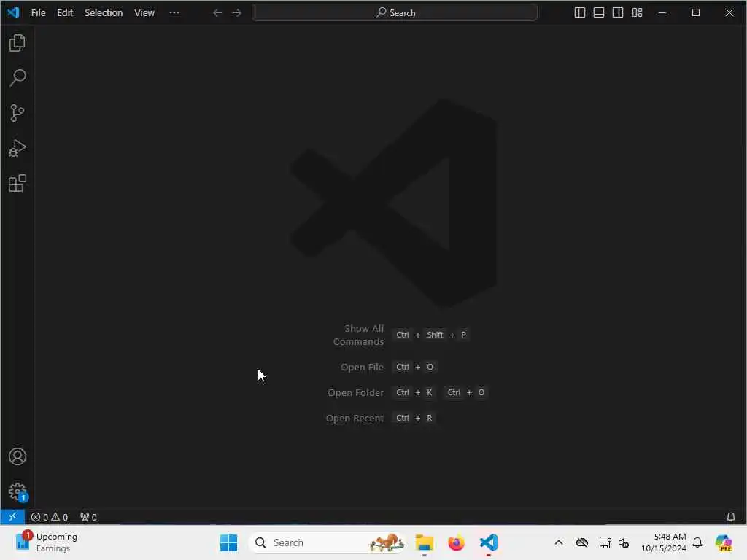Click the Open Recent label
This screenshot has height=560, width=747.
click(x=355, y=418)
